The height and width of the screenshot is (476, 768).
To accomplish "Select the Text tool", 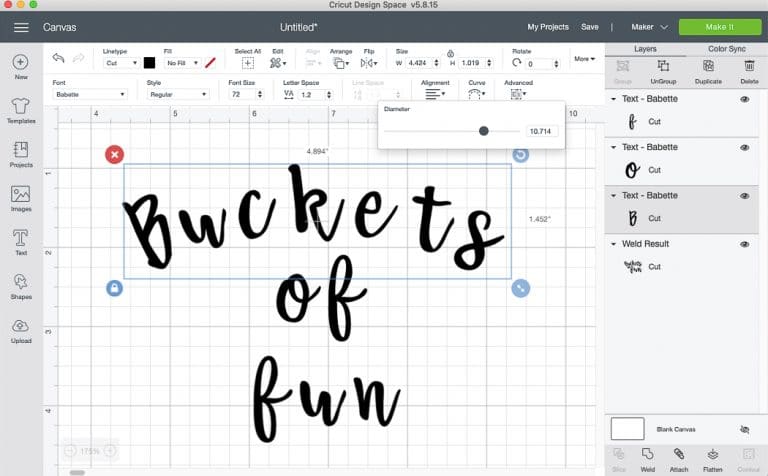I will click(x=21, y=238).
